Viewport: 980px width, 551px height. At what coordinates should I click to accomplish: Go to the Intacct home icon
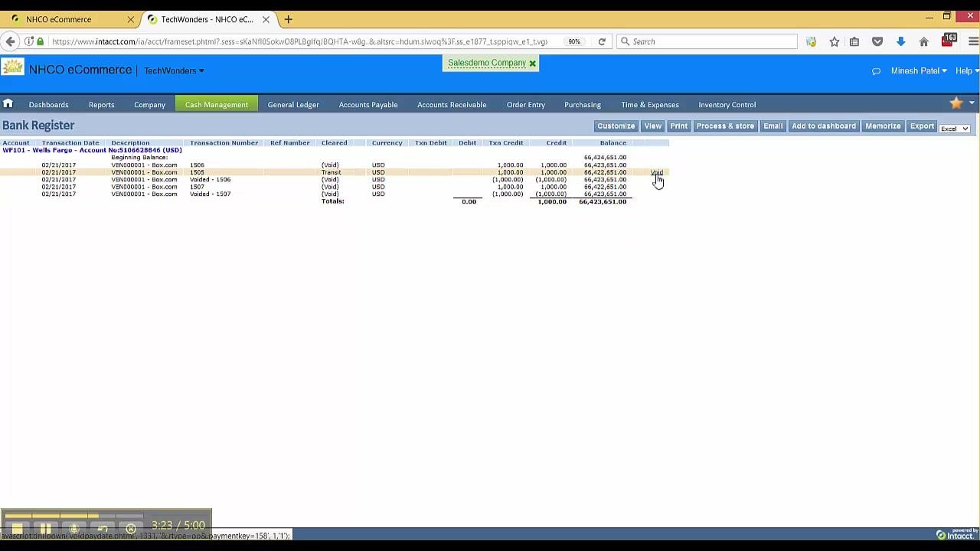tap(8, 104)
